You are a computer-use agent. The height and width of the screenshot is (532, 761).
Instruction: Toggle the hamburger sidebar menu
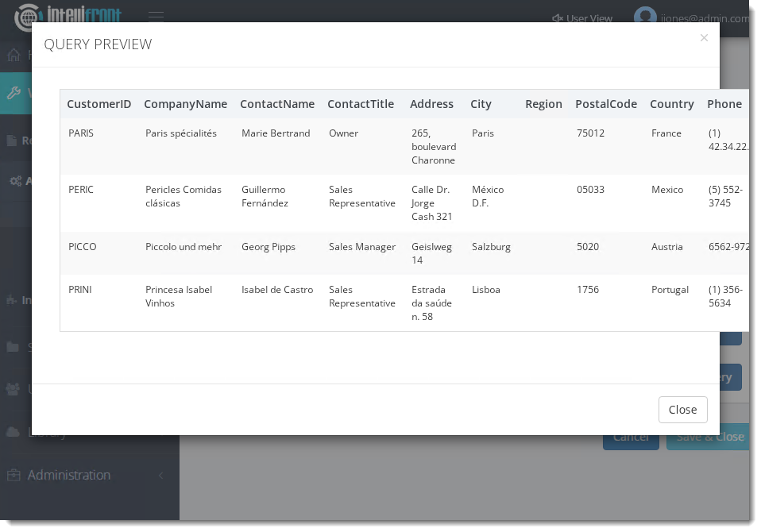click(x=156, y=17)
